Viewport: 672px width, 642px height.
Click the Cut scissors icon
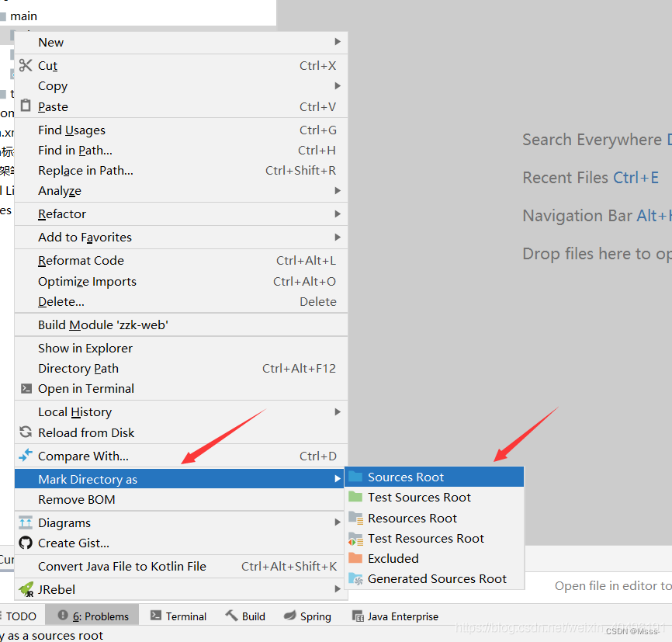click(x=26, y=65)
